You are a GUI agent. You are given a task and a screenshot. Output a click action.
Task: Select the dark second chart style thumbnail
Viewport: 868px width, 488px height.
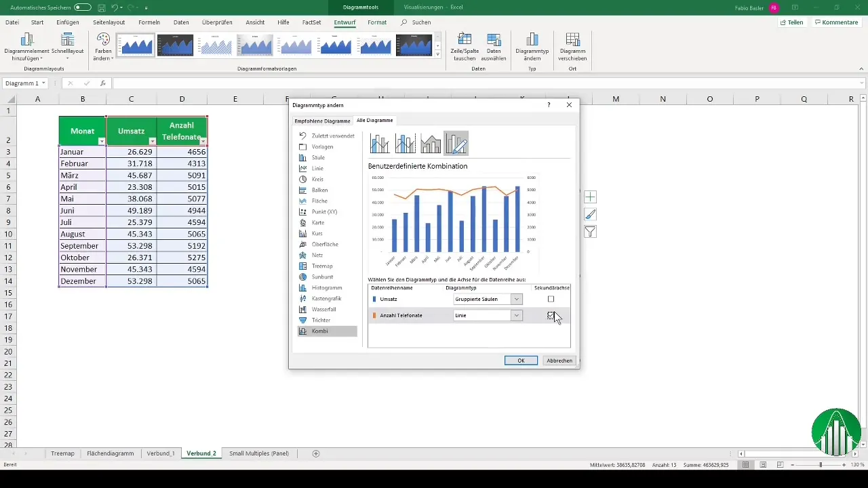tap(176, 45)
